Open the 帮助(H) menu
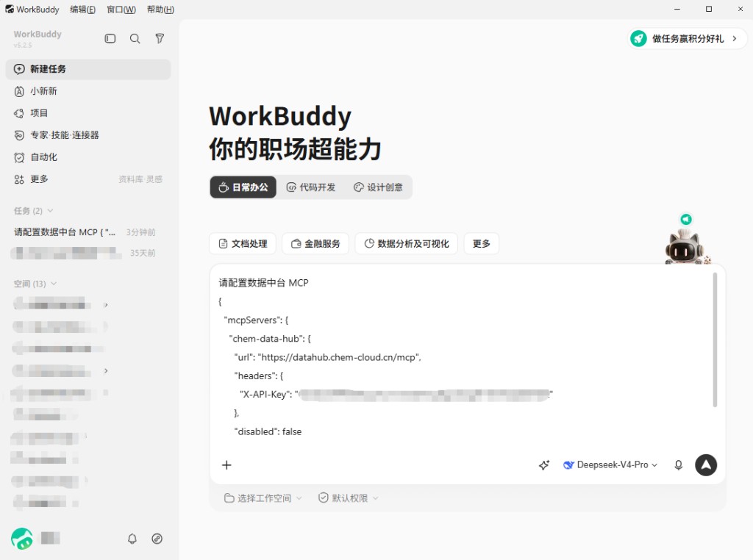 pyautogui.click(x=160, y=9)
